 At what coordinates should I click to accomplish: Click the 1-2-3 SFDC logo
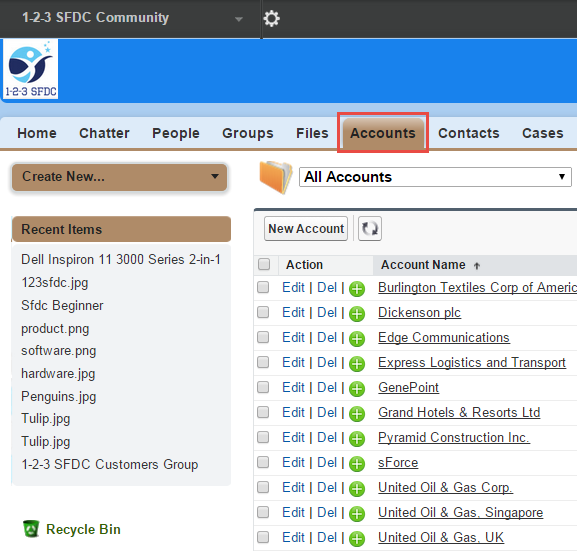(x=31, y=69)
